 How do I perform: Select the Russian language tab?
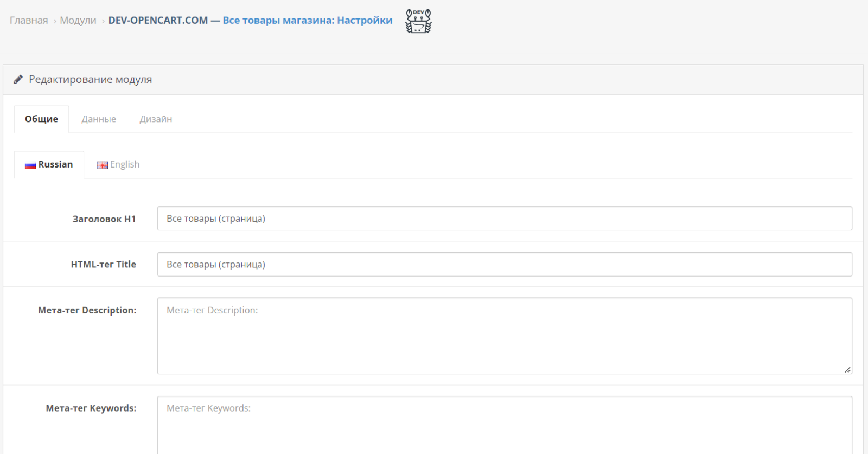(x=49, y=165)
